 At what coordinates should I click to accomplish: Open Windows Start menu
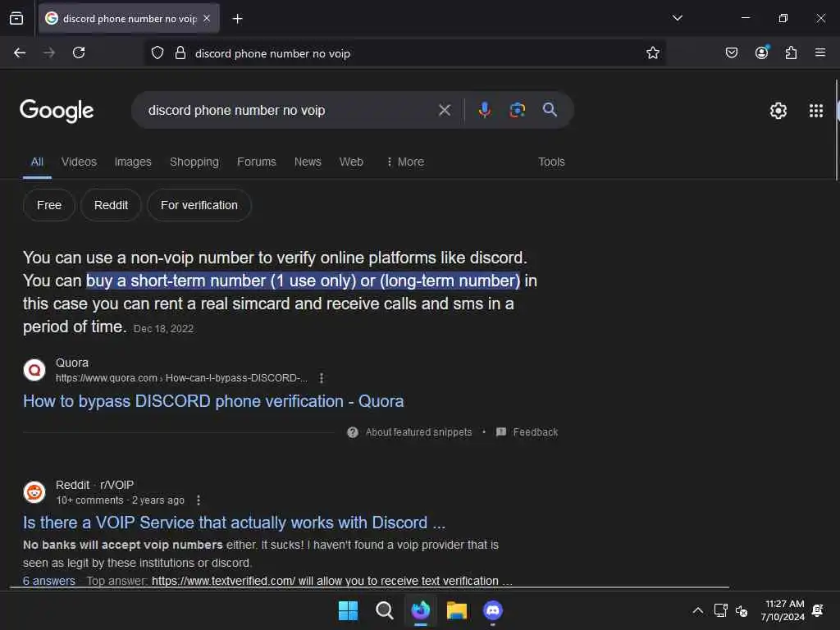click(x=348, y=610)
